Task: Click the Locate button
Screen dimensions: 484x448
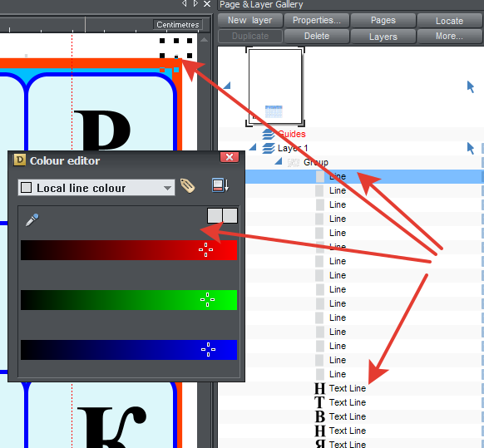Action: 449,21
